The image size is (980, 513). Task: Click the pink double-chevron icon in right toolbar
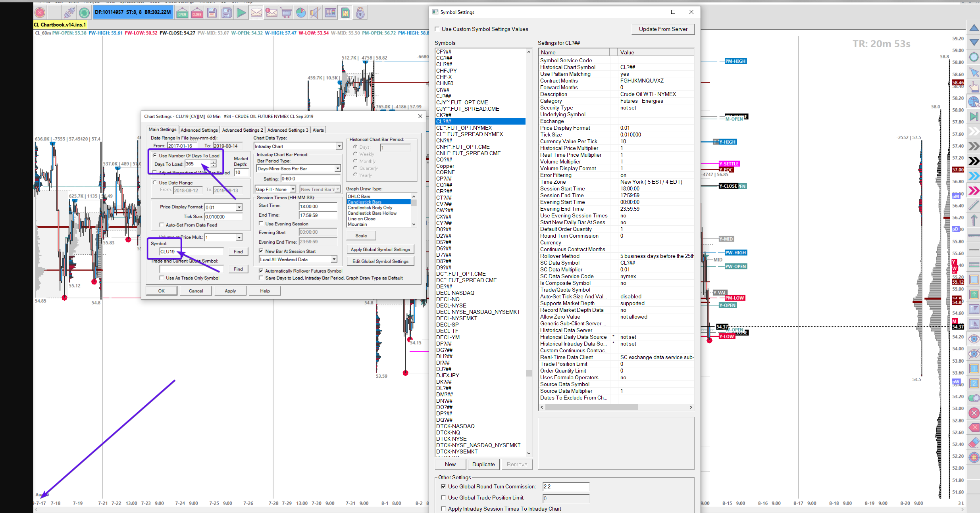point(974,191)
